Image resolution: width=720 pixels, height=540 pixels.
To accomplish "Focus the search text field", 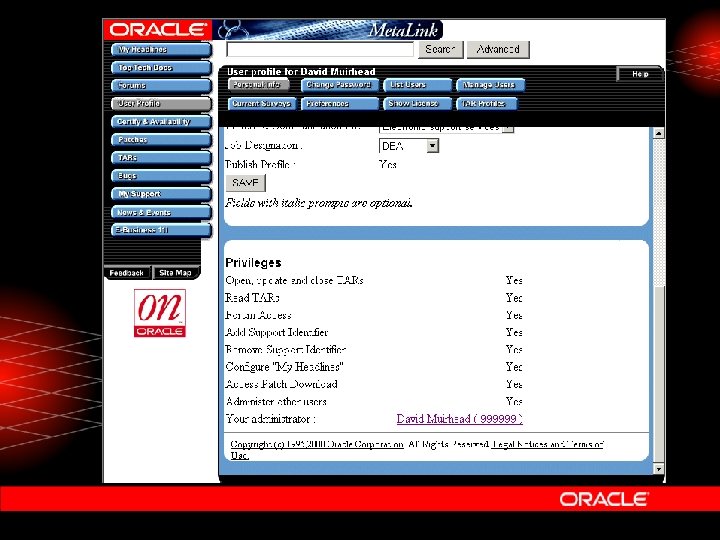I will (x=320, y=50).
